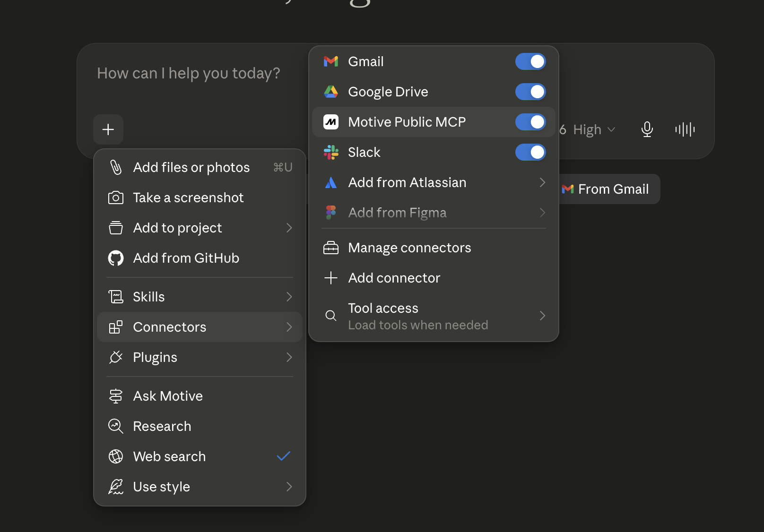This screenshot has width=764, height=532.
Task: Click the Slack logo icon
Action: pos(331,152)
